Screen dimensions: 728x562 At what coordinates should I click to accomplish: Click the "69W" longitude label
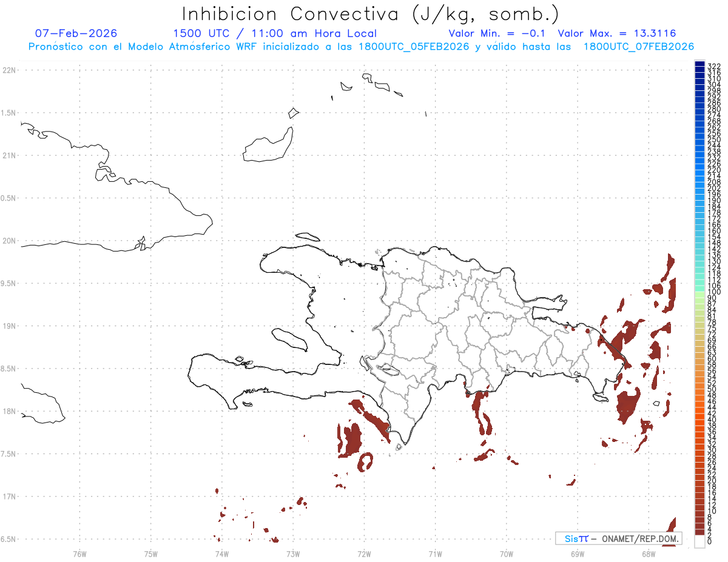pyautogui.click(x=578, y=554)
